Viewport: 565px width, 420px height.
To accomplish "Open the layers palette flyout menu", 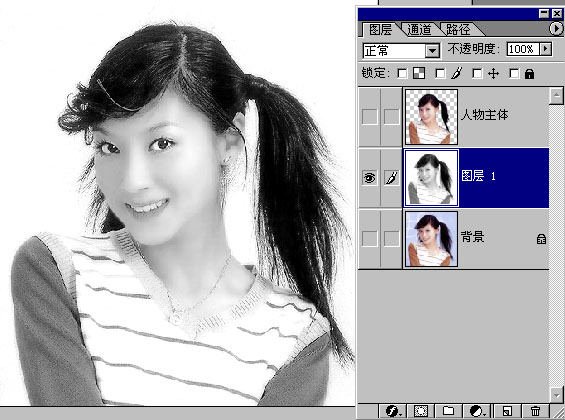I will [x=555, y=28].
